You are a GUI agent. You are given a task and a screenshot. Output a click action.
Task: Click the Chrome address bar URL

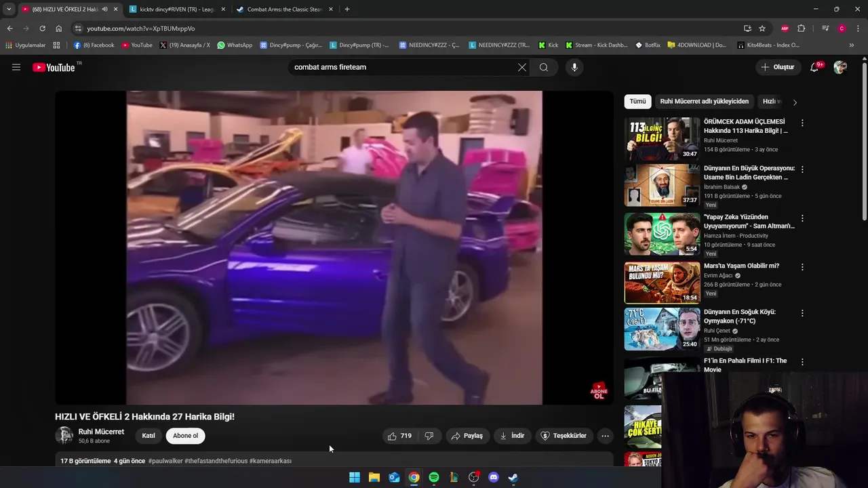141,28
